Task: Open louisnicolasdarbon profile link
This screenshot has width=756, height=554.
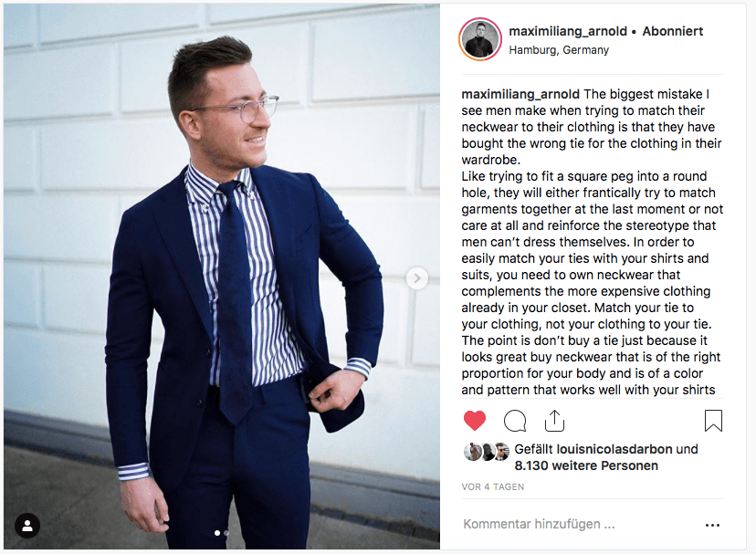Action: (614, 449)
